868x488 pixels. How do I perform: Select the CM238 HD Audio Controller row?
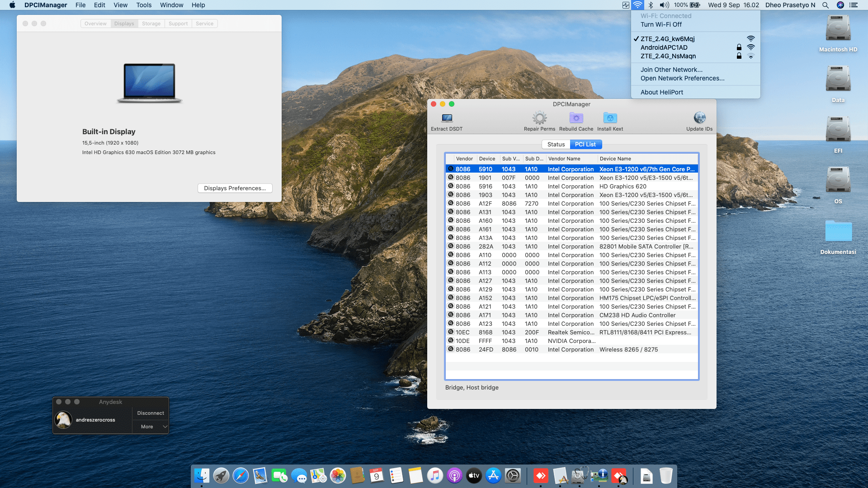tap(572, 315)
